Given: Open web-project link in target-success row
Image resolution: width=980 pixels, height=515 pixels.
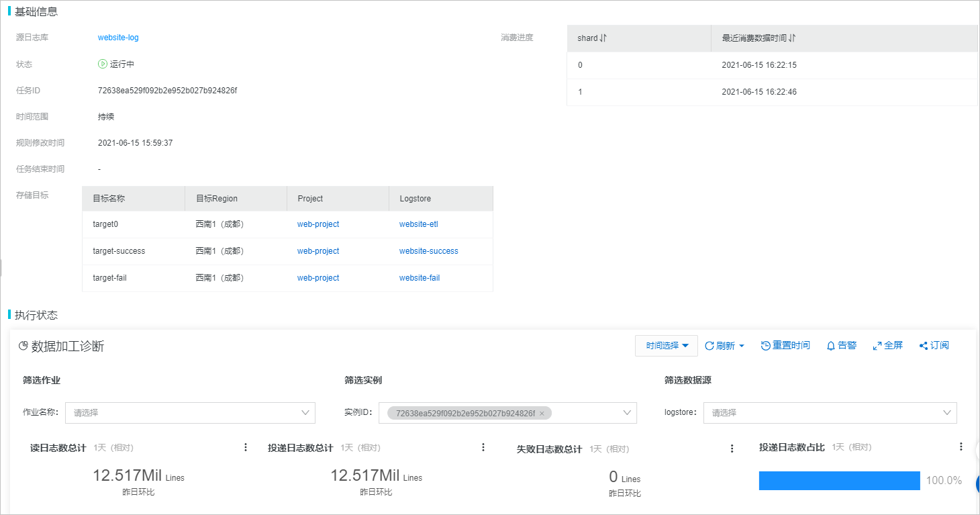Looking at the screenshot, I should (318, 251).
